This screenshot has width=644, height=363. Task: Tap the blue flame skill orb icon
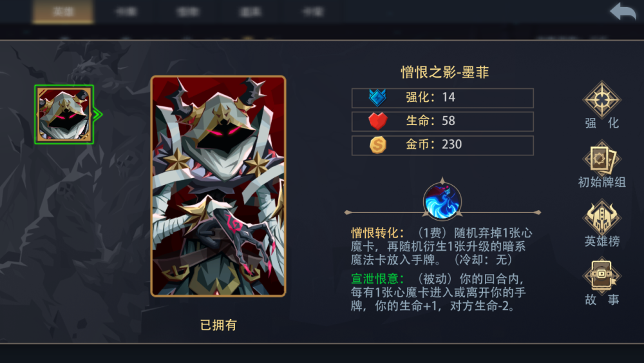(x=442, y=201)
